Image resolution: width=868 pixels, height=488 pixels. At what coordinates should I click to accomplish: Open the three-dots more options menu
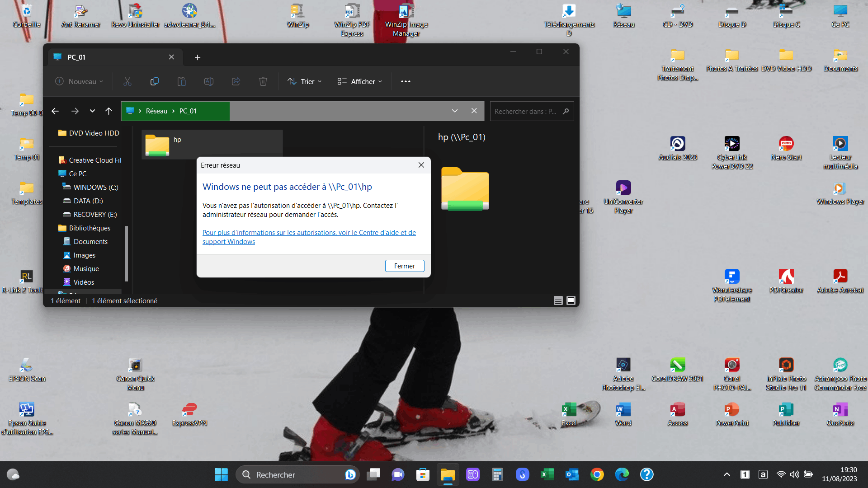pyautogui.click(x=406, y=81)
